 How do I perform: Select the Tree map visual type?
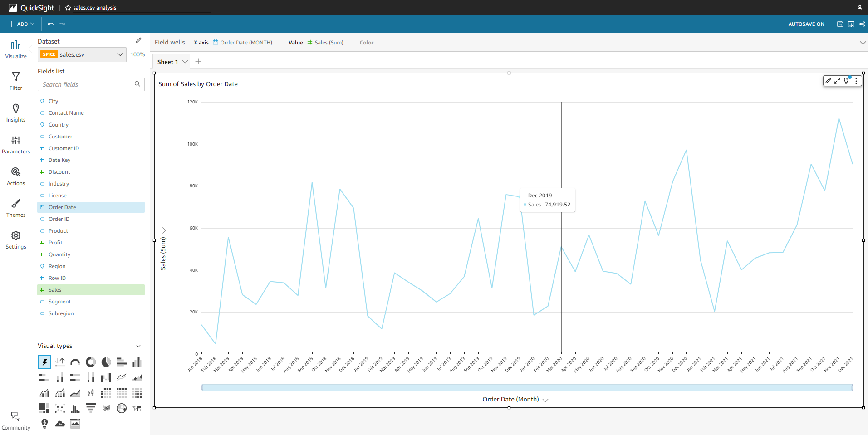44,408
